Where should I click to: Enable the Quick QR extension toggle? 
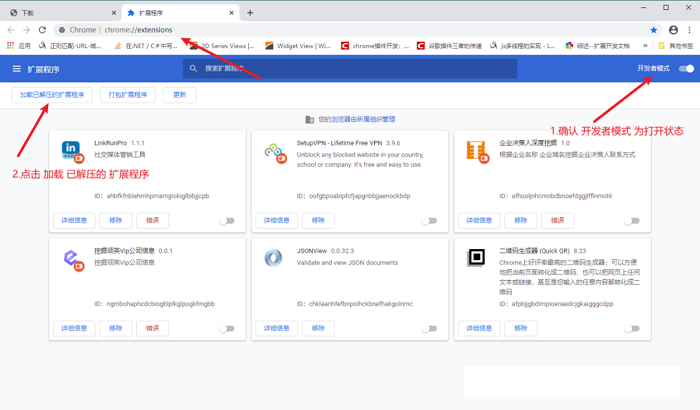(x=632, y=329)
